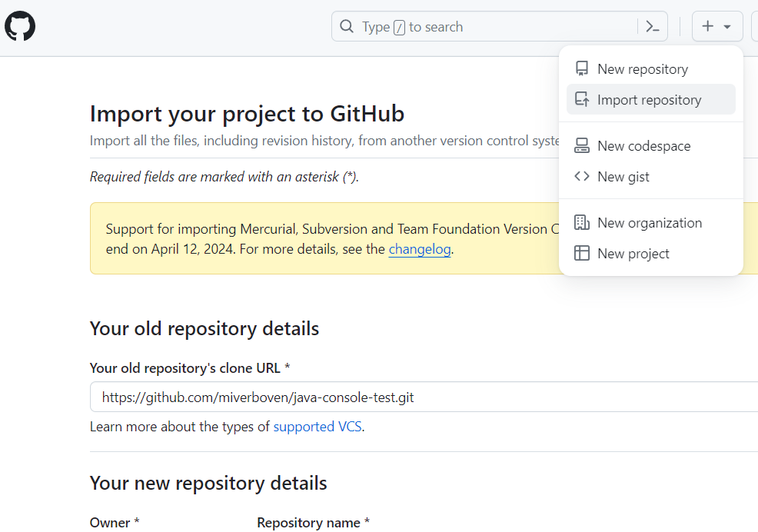Viewport: 758px width, 532px height.
Task: Click the 'Required fields are marked' note
Action: click(224, 177)
